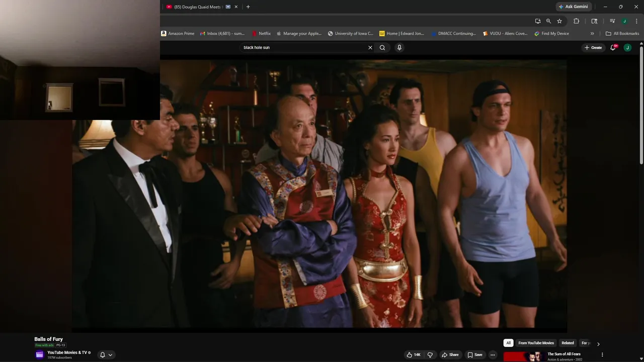Open Ask Gemini in Chrome
Viewport: 644px width, 362px height.
(x=573, y=7)
